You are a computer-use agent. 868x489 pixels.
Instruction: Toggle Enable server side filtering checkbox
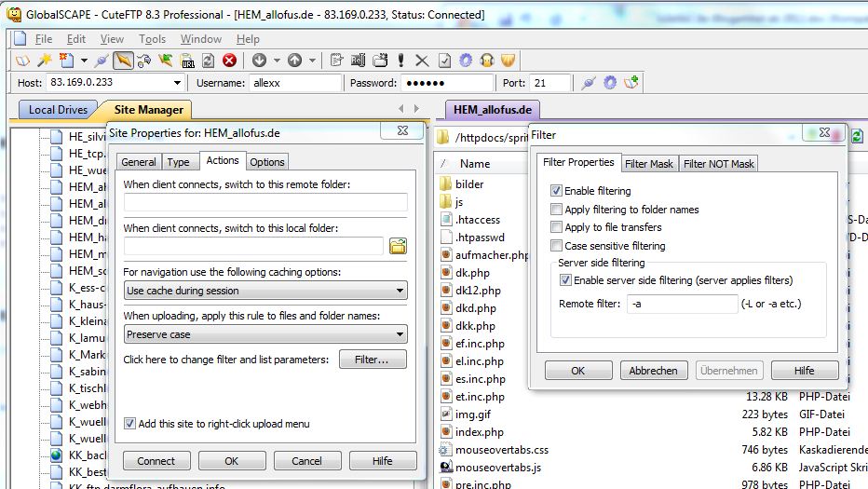point(565,279)
